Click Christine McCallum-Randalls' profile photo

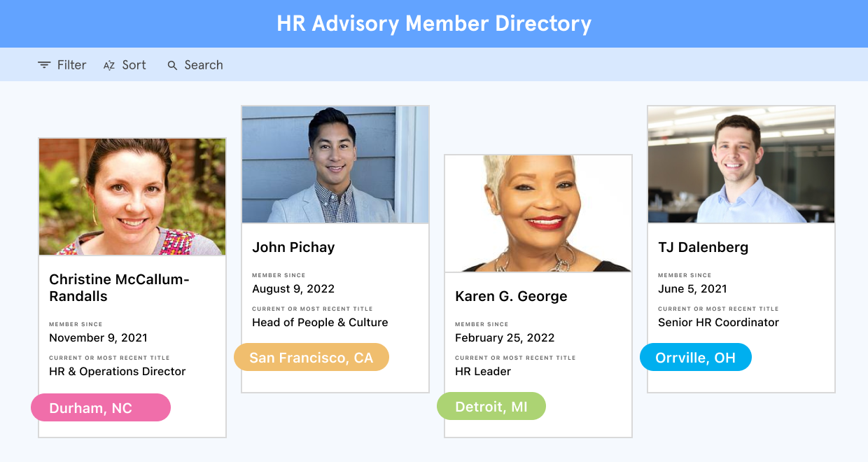132,196
